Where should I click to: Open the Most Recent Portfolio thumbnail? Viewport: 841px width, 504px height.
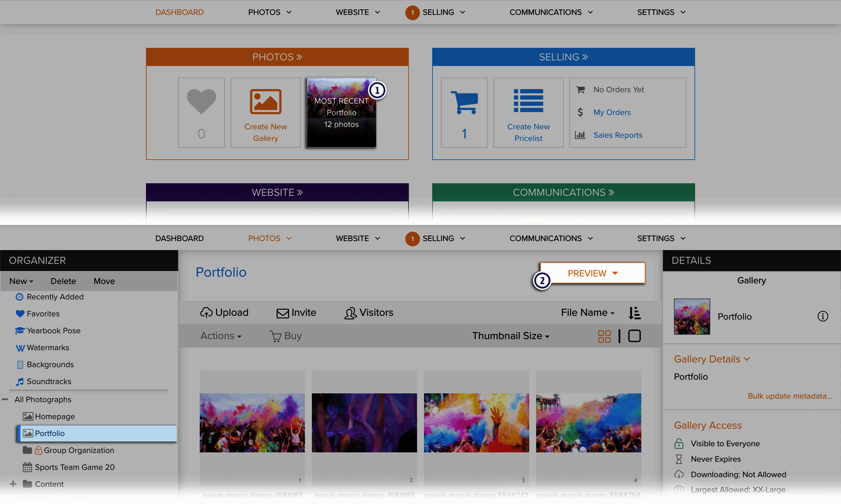point(341,112)
